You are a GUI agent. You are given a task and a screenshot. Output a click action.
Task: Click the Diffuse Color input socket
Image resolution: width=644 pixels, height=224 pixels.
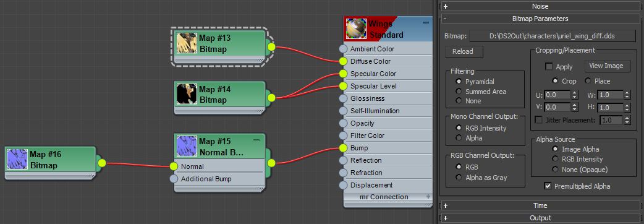[x=344, y=61]
